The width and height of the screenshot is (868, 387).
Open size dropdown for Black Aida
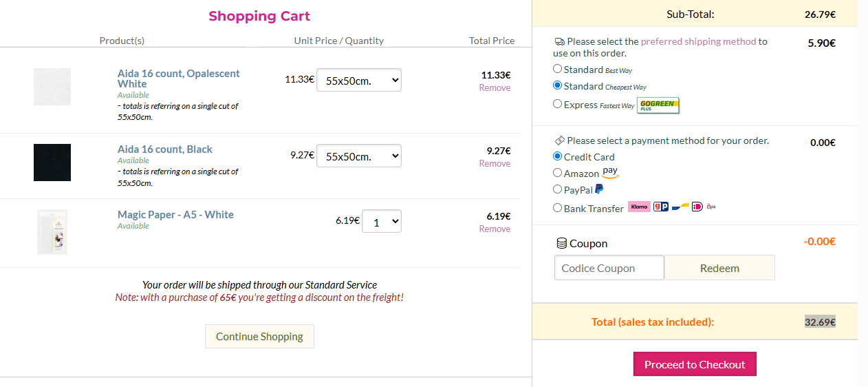[x=358, y=156]
